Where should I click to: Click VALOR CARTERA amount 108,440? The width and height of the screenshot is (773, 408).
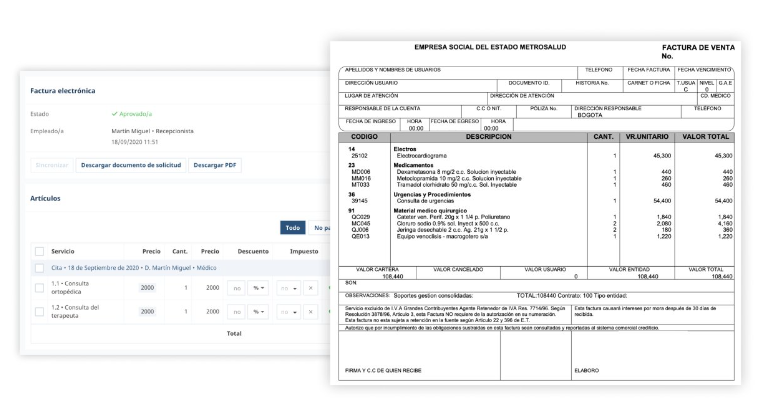(392, 276)
